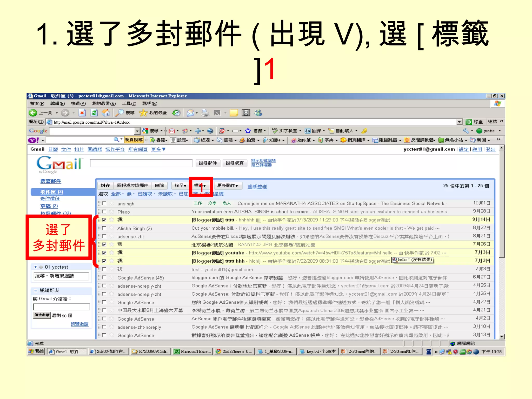Click the Messenger people icon in IE toolbar
532x399 pixels.
[258, 113]
